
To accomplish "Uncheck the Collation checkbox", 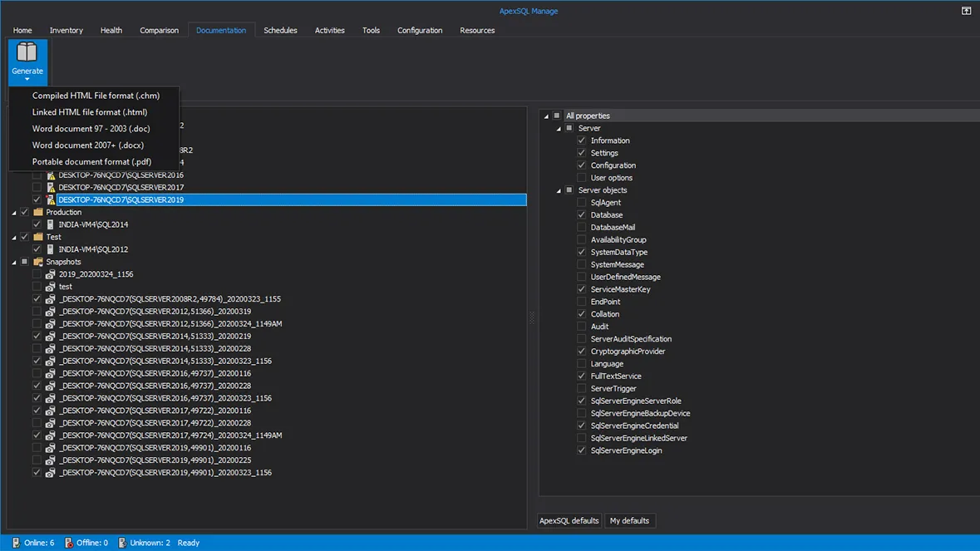I will (582, 314).
